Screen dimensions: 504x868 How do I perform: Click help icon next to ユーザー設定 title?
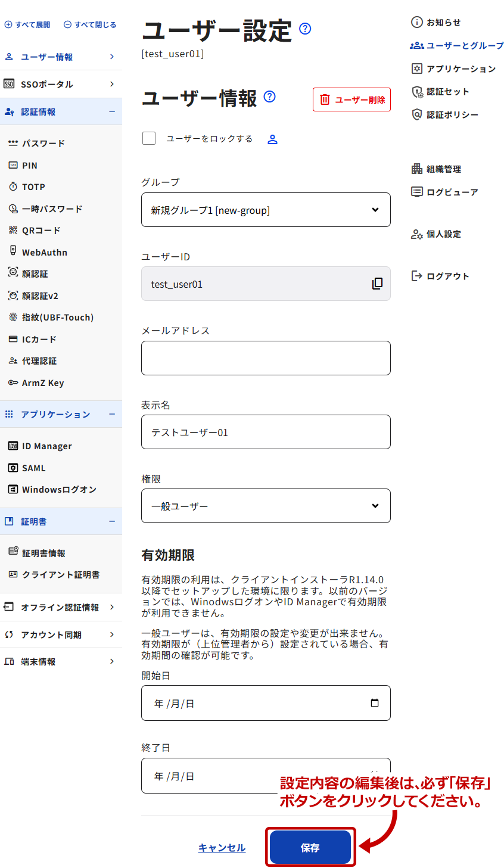tap(305, 29)
